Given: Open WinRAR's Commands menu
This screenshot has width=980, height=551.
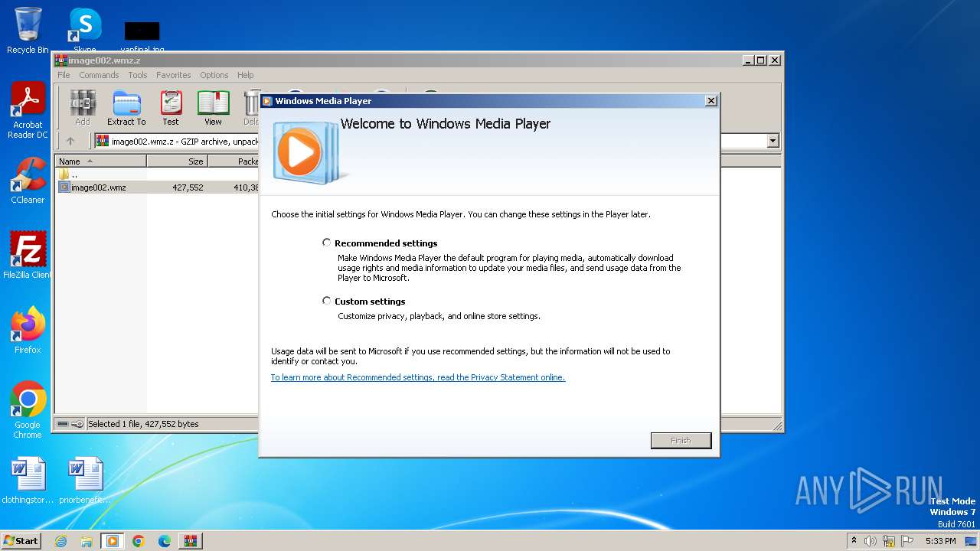Looking at the screenshot, I should click(x=99, y=75).
